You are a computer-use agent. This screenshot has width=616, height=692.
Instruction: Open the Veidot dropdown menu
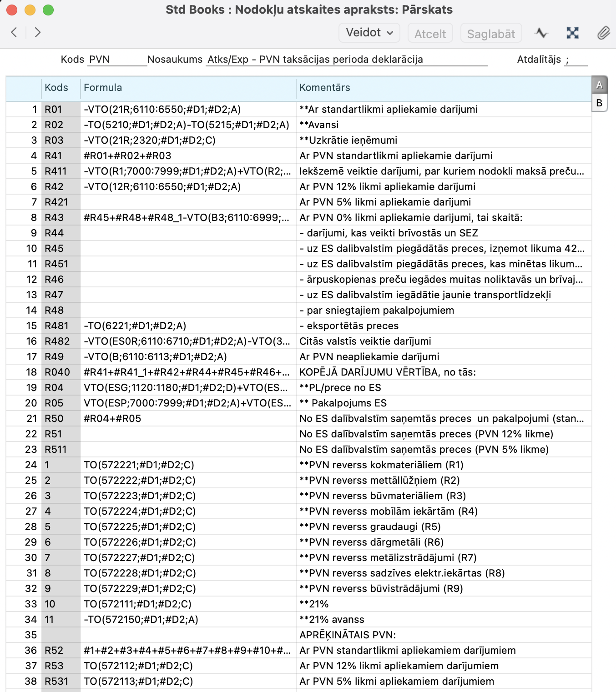tap(369, 33)
